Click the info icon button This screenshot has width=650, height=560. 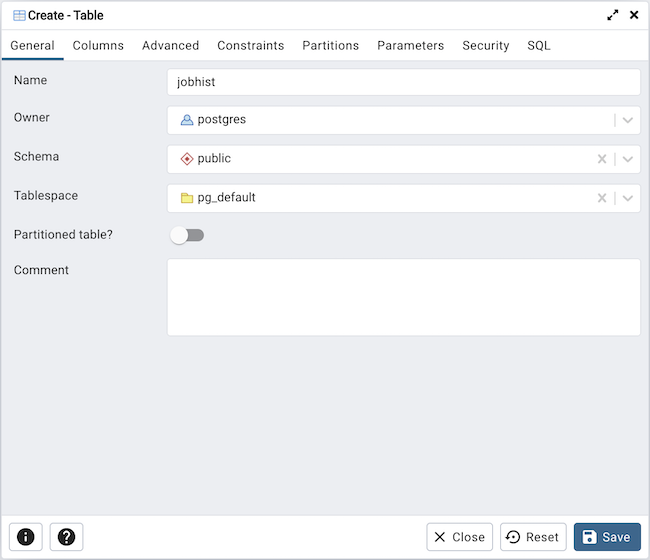26,537
